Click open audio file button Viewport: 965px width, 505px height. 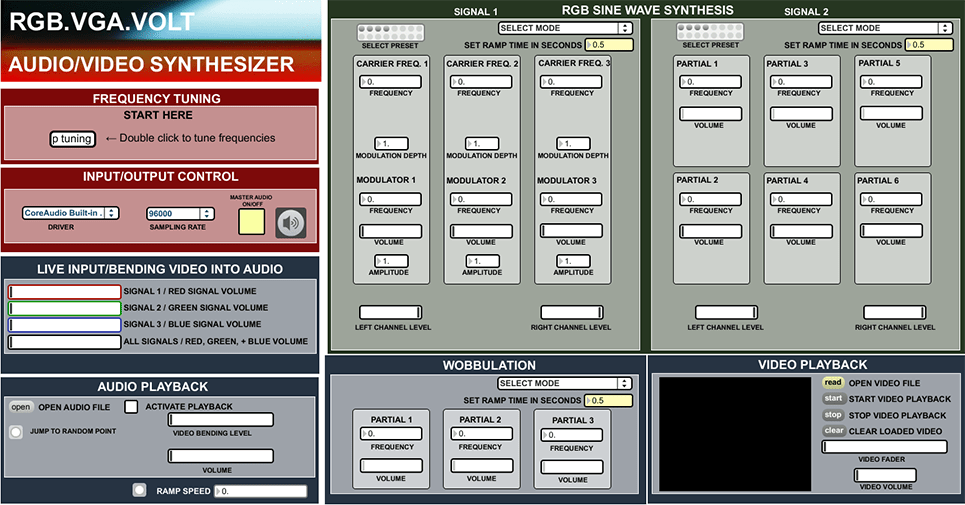(20, 407)
